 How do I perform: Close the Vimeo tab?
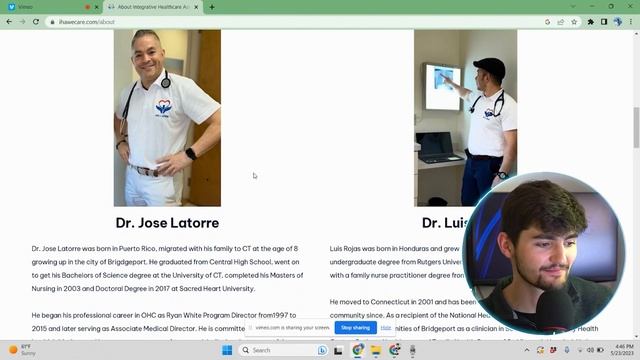97,7
